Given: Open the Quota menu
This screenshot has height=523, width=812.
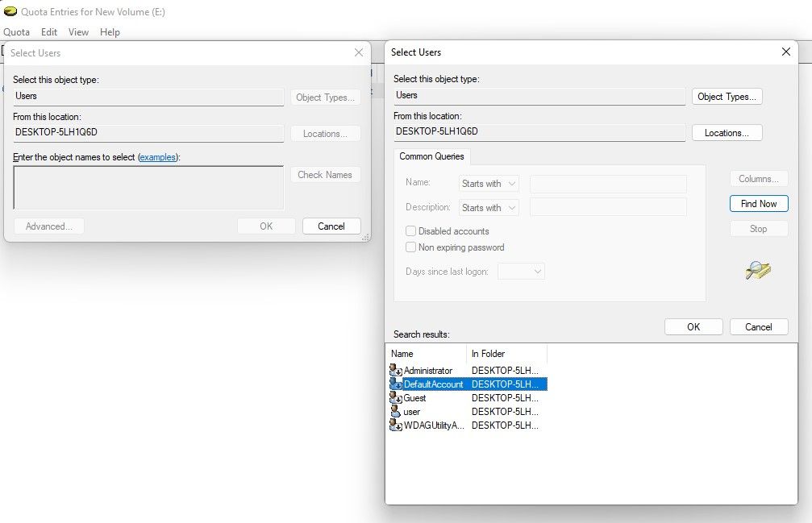Looking at the screenshot, I should tap(17, 32).
